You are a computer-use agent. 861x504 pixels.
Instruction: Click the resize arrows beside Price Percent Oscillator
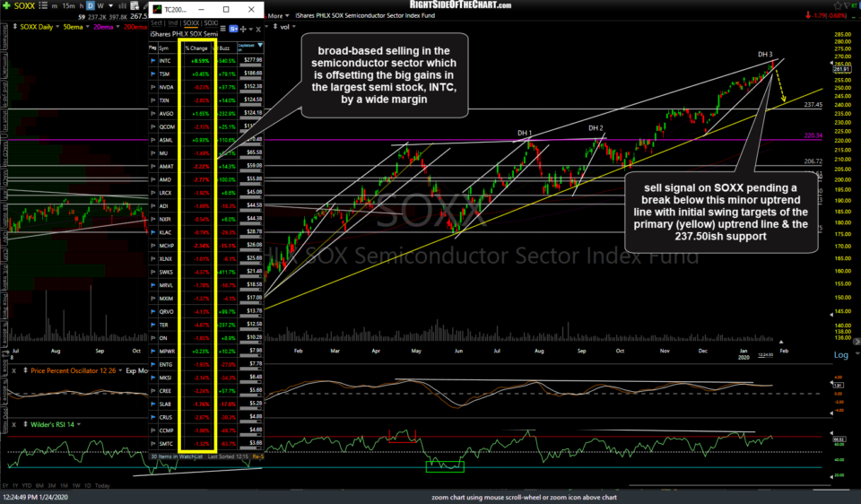(25, 370)
